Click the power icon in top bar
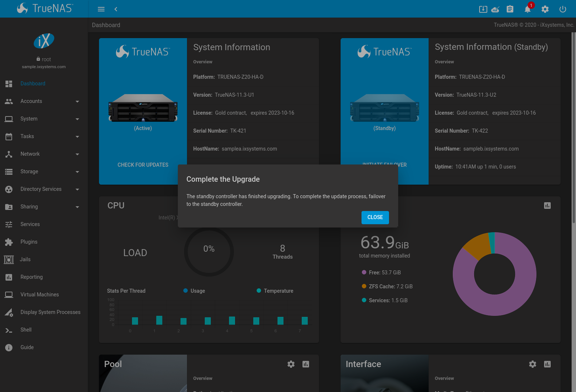This screenshot has width=576, height=392. [563, 9]
